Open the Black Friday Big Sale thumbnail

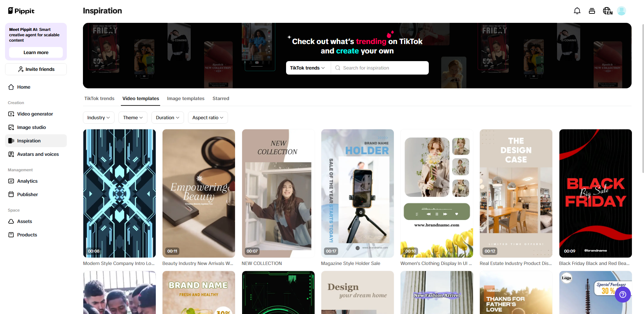click(596, 193)
